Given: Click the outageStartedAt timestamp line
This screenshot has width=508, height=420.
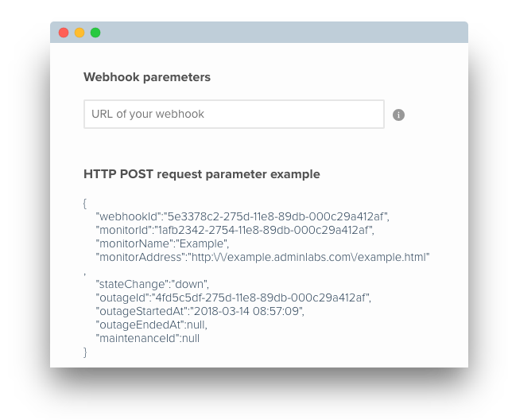Looking at the screenshot, I should 200,312.
